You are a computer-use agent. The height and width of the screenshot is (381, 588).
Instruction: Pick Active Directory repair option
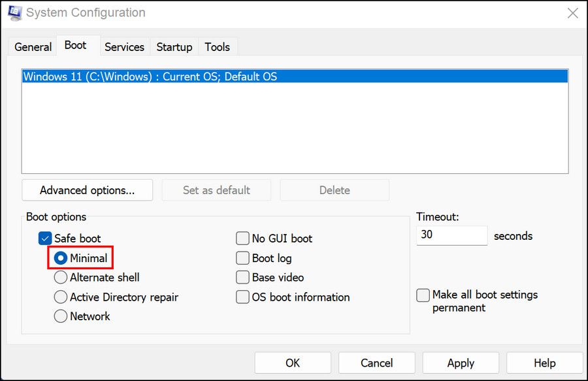coord(61,297)
